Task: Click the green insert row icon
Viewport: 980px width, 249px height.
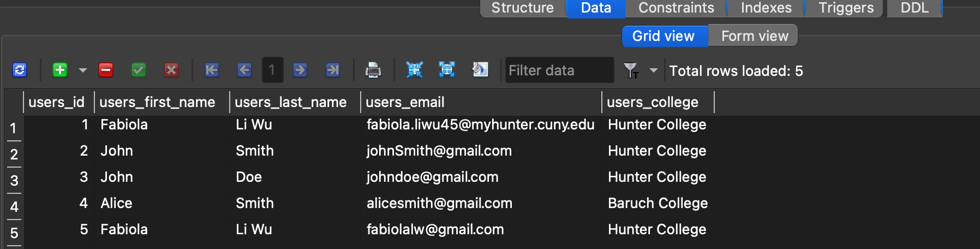Action: point(60,70)
